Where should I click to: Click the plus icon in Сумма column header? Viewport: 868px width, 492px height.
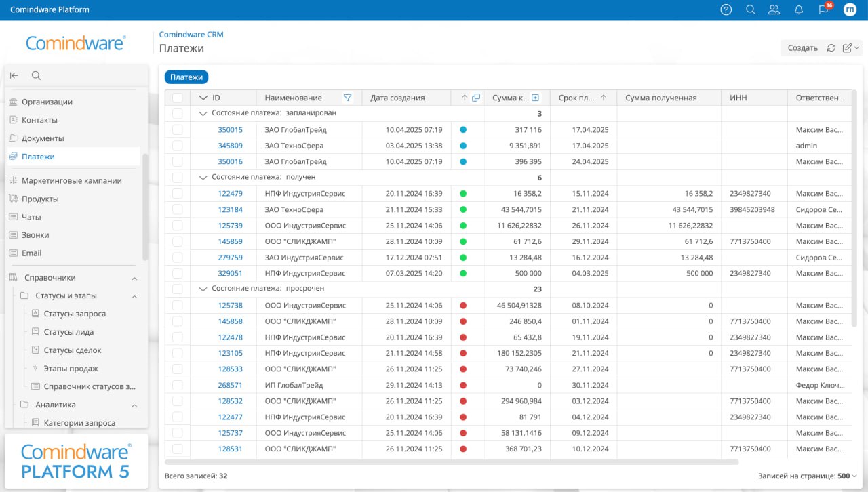[536, 98]
